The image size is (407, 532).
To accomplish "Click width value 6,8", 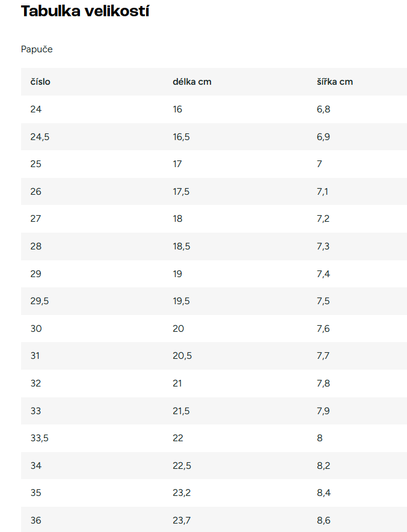I will (323, 109).
